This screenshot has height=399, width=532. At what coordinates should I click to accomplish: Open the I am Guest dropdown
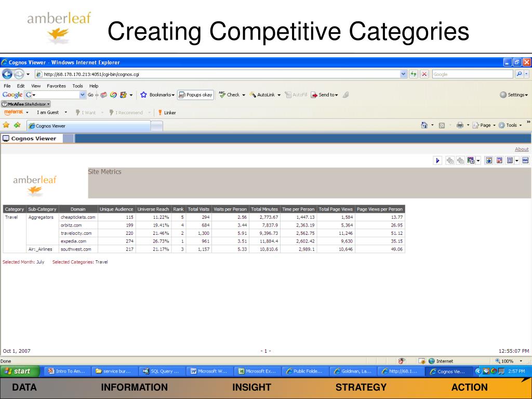tap(52, 112)
